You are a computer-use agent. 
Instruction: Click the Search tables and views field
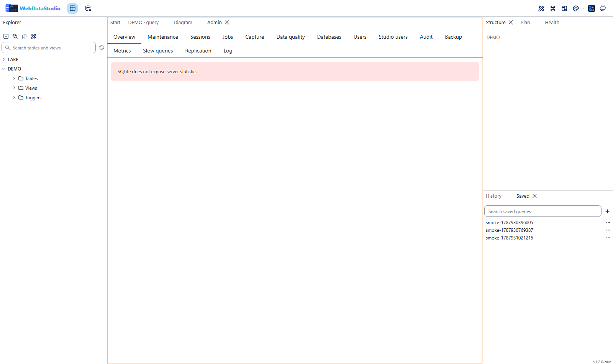(x=49, y=48)
